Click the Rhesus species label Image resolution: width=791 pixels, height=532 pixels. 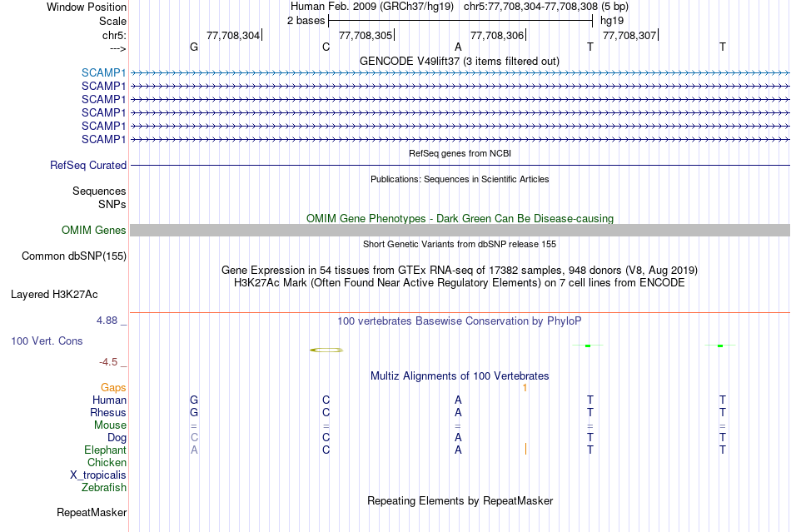(108, 412)
